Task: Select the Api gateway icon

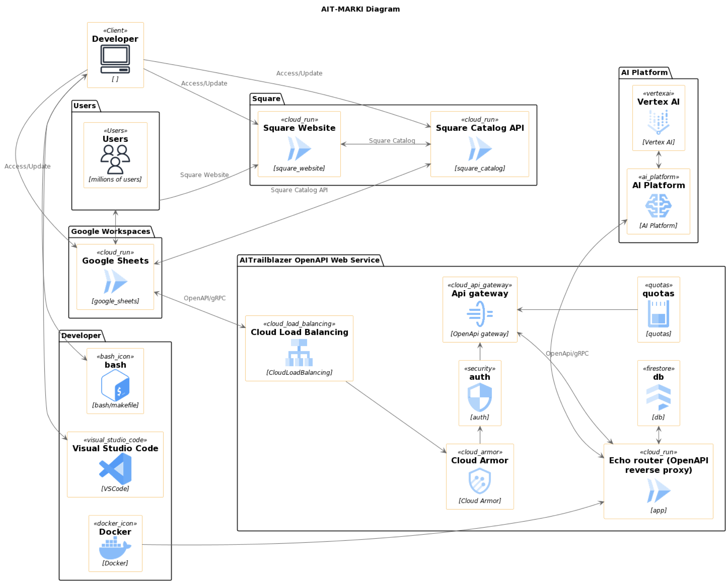Action: [x=480, y=314]
